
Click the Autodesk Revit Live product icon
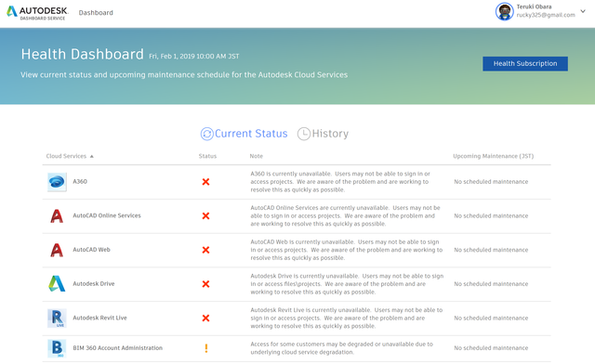[57, 318]
